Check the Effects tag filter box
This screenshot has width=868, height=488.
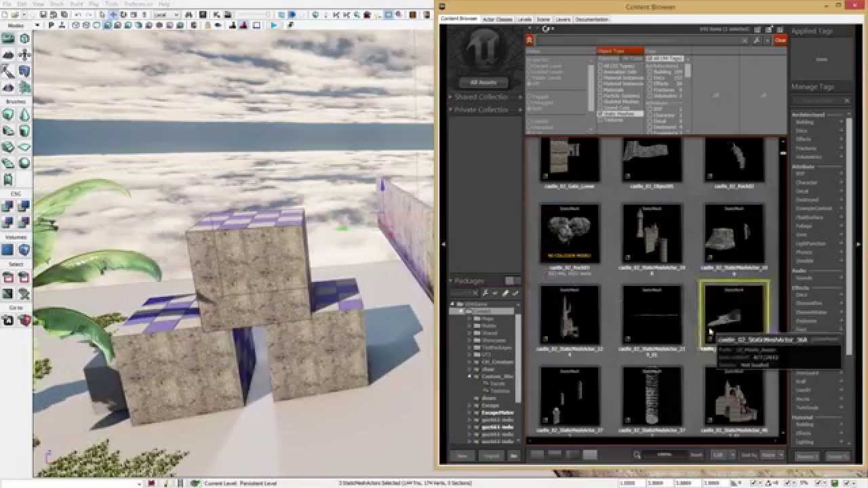pyautogui.click(x=650, y=83)
